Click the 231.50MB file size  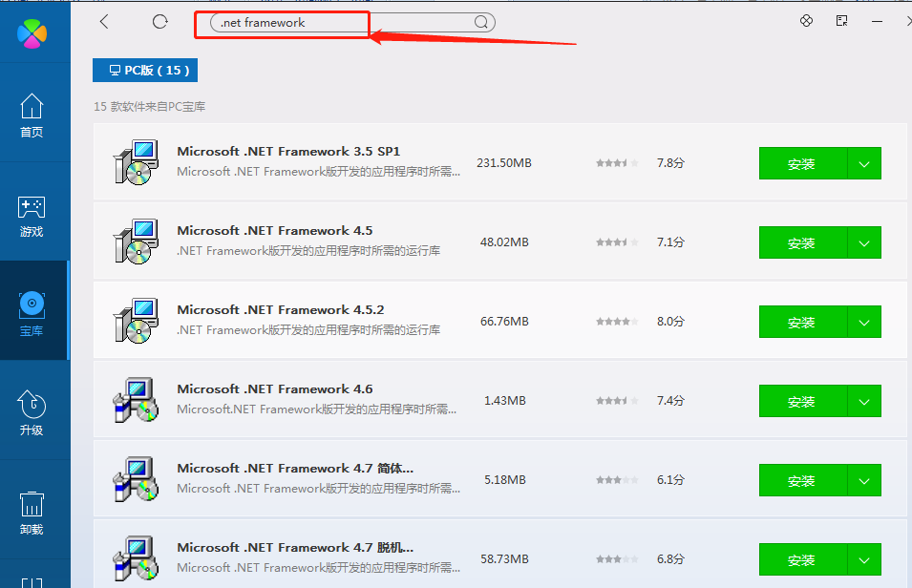tap(504, 163)
